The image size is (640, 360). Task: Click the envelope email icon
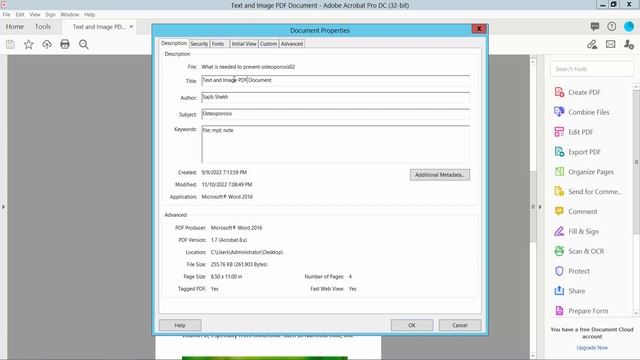[x=611, y=44]
